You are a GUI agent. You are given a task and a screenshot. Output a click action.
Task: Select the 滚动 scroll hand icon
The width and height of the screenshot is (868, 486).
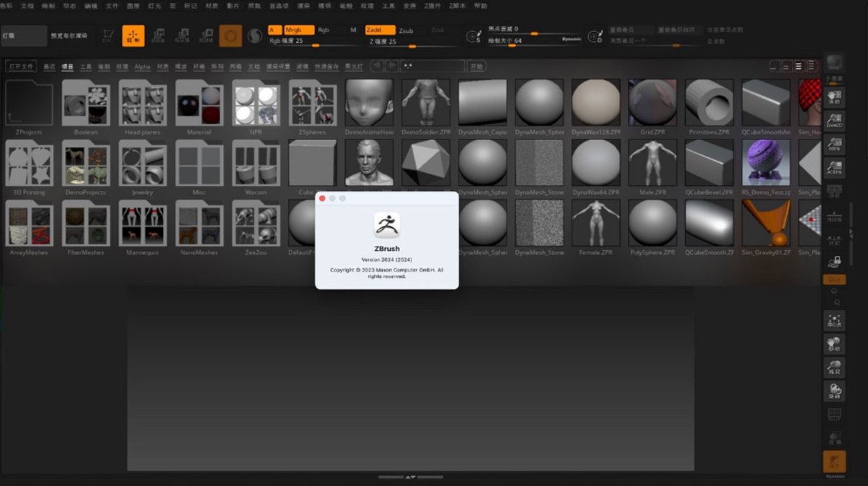[x=834, y=97]
